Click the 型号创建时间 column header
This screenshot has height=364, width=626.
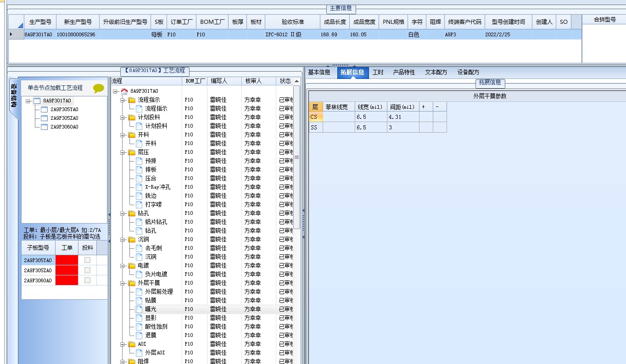tap(508, 22)
